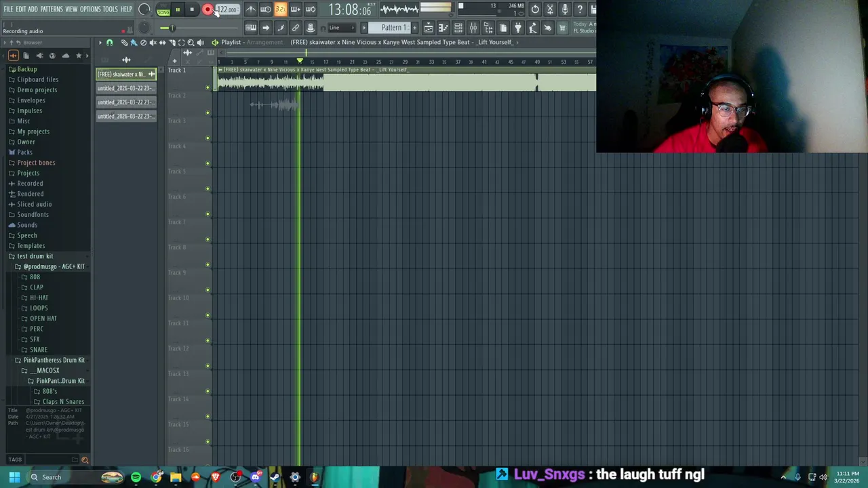Toggle the overdub recording icon
Screen dimensions: 868x488
(x=296, y=9)
